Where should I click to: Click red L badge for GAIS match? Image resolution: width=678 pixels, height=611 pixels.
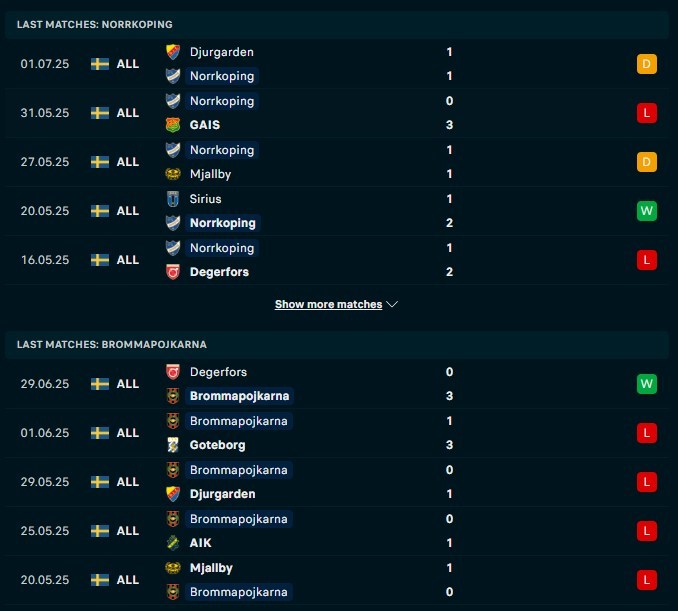[646, 113]
